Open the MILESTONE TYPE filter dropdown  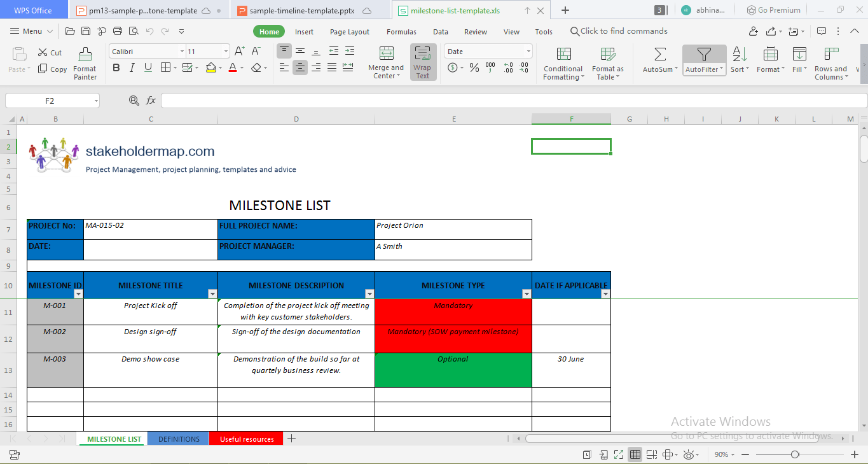[x=527, y=293]
